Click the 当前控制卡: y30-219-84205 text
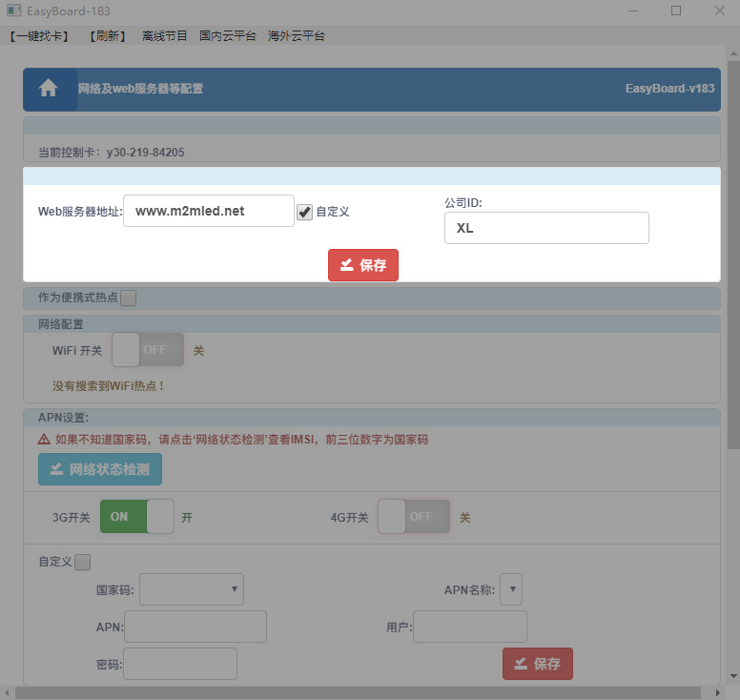Screen dimensions: 740x700 112,152
